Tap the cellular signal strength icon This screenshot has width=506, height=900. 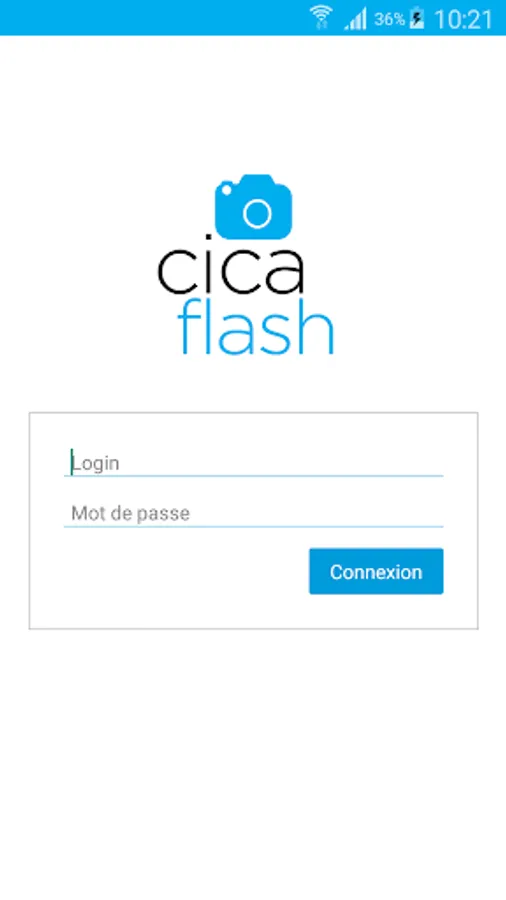tap(356, 20)
